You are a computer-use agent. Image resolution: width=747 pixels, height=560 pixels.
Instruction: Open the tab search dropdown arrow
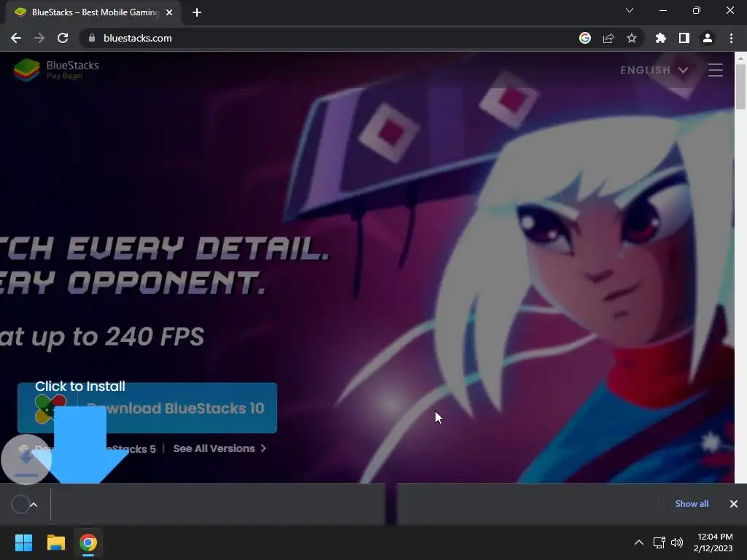pos(630,10)
